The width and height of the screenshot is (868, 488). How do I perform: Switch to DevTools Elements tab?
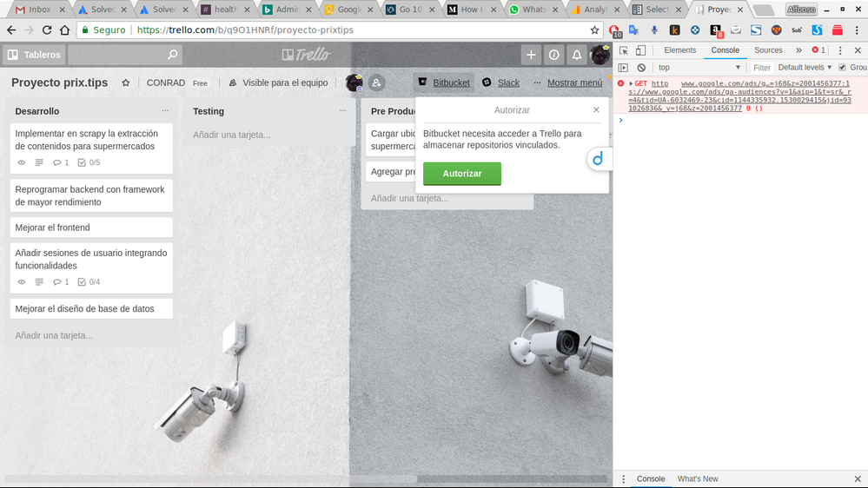pos(679,50)
